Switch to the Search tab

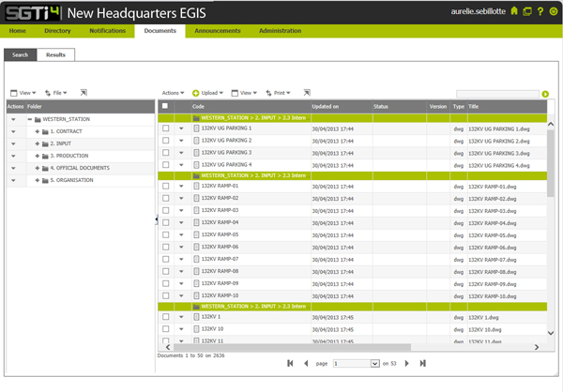tap(20, 55)
